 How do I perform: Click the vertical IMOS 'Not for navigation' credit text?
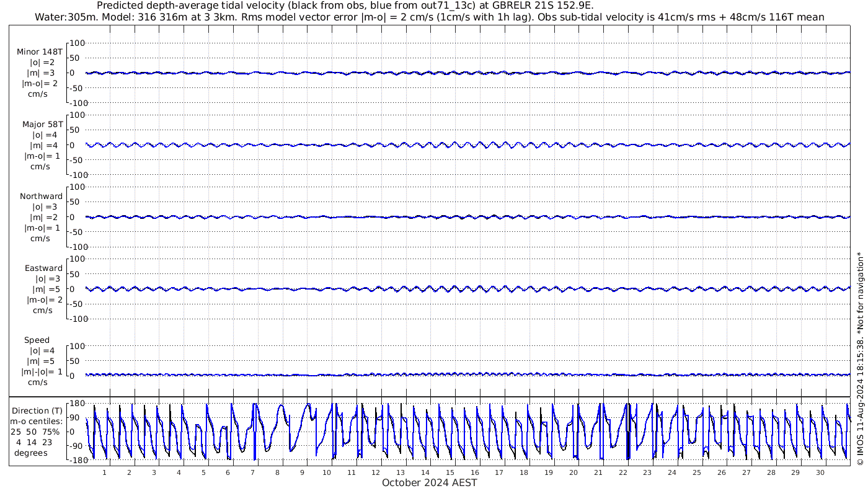click(859, 358)
